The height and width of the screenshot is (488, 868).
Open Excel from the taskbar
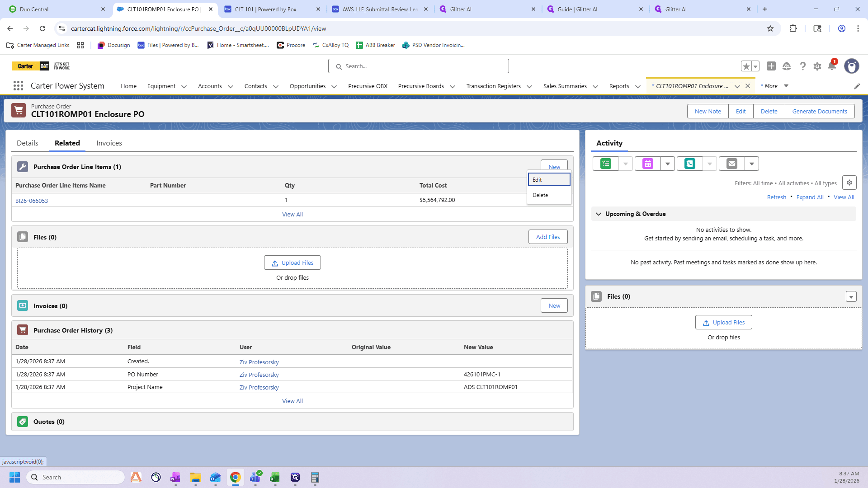coord(275,477)
